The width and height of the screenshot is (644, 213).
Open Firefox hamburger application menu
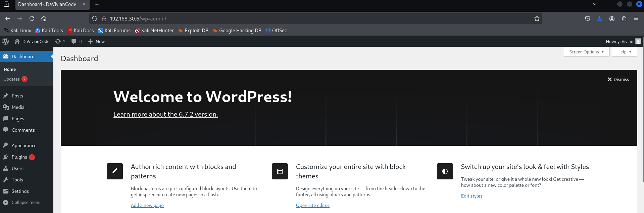(x=636, y=18)
